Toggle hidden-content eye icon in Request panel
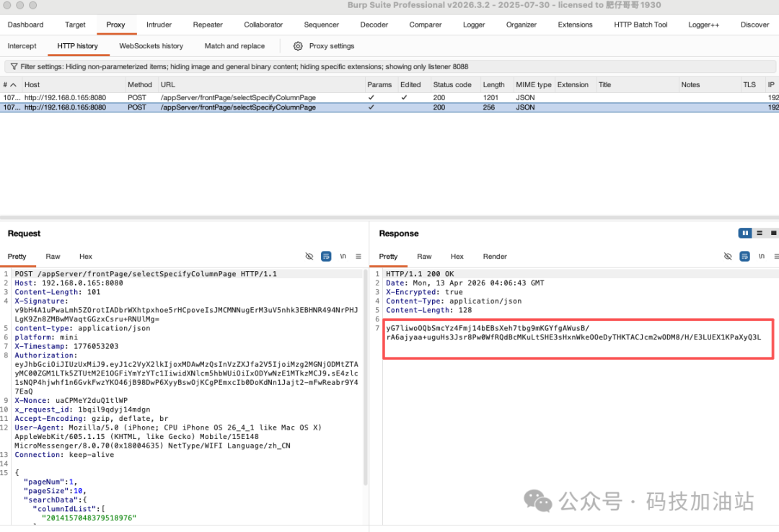The width and height of the screenshot is (779, 532). pos(309,257)
